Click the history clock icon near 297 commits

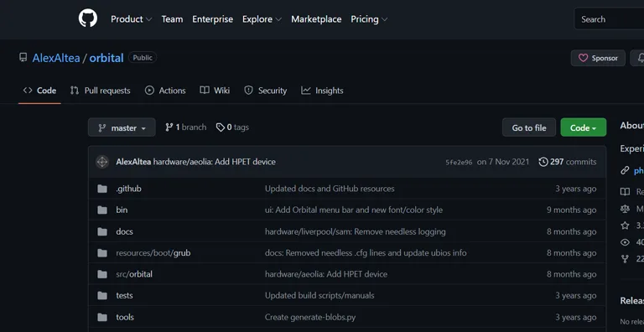coord(543,162)
